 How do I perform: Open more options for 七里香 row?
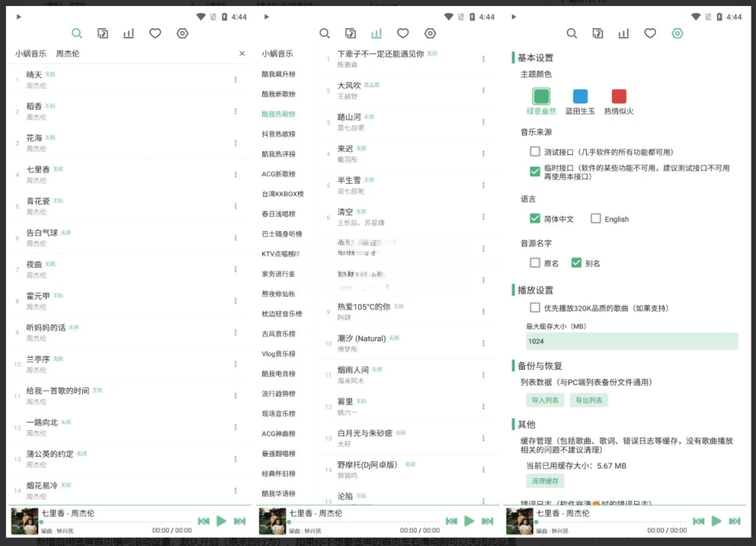[x=236, y=174]
